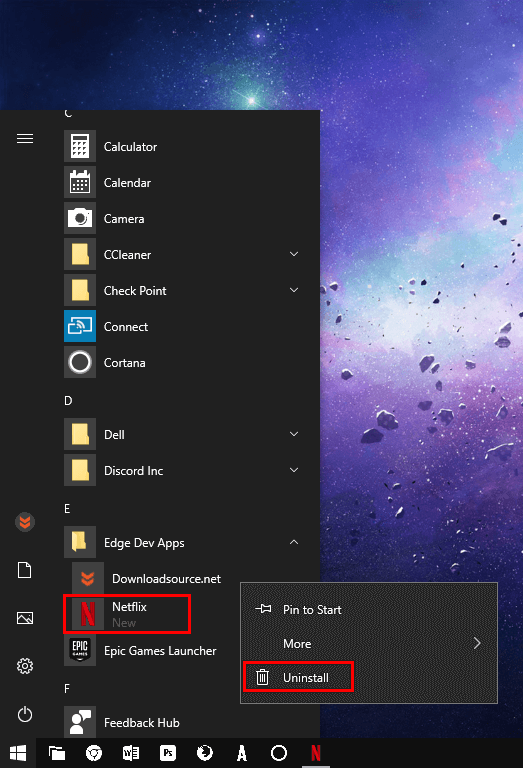Launch Cortana from the app list
Viewport: 523px width, 768px height.
click(x=182, y=362)
